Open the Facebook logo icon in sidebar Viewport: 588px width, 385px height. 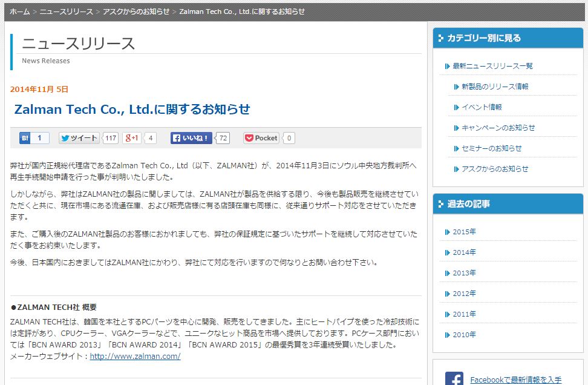point(454,378)
